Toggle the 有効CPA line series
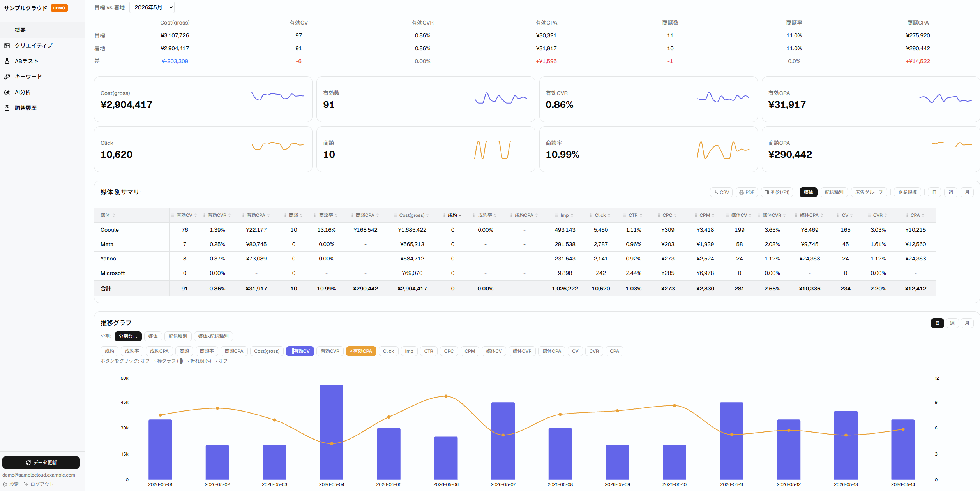The image size is (980, 491). [361, 351]
